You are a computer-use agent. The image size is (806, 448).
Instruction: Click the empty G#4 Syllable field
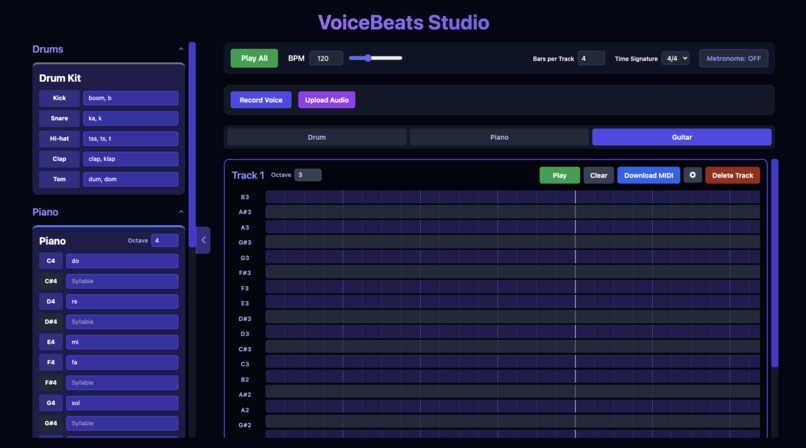(x=122, y=423)
